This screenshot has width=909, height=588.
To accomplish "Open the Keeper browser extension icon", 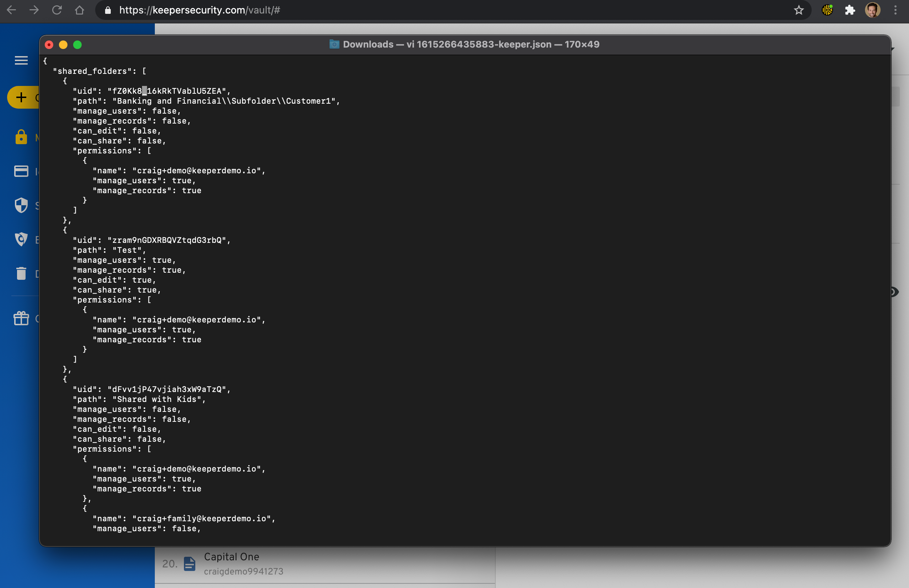I will tap(827, 10).
